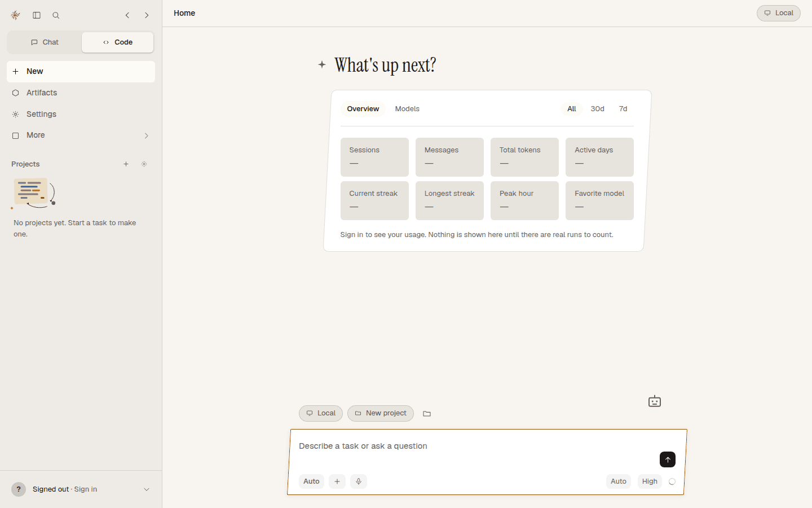
Task: Open the Models tab
Action: pyautogui.click(x=407, y=109)
